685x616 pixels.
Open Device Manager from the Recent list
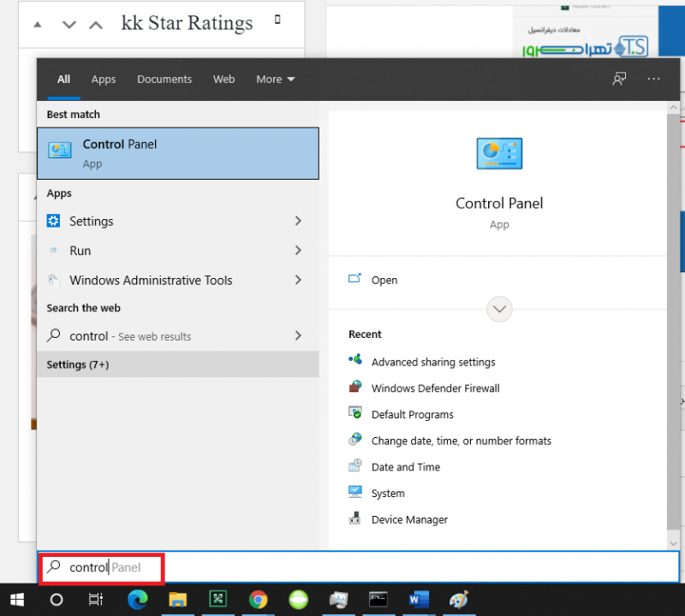tap(409, 519)
